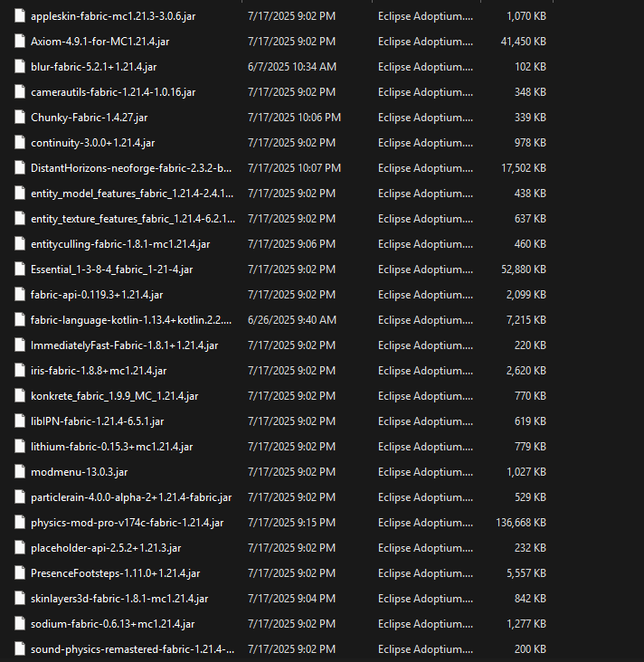Click the Chunky-Fabric-1.4.27.jar file name
Image resolution: width=644 pixels, height=662 pixels.
(x=90, y=118)
